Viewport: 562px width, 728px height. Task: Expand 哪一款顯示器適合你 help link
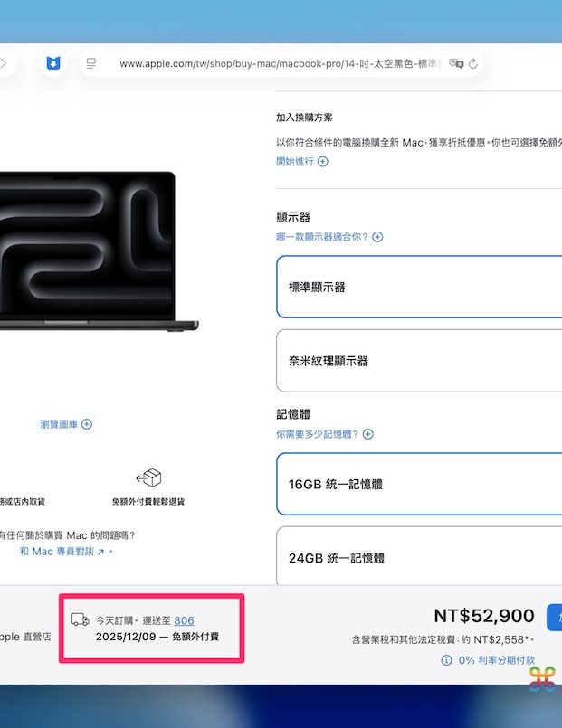[329, 237]
